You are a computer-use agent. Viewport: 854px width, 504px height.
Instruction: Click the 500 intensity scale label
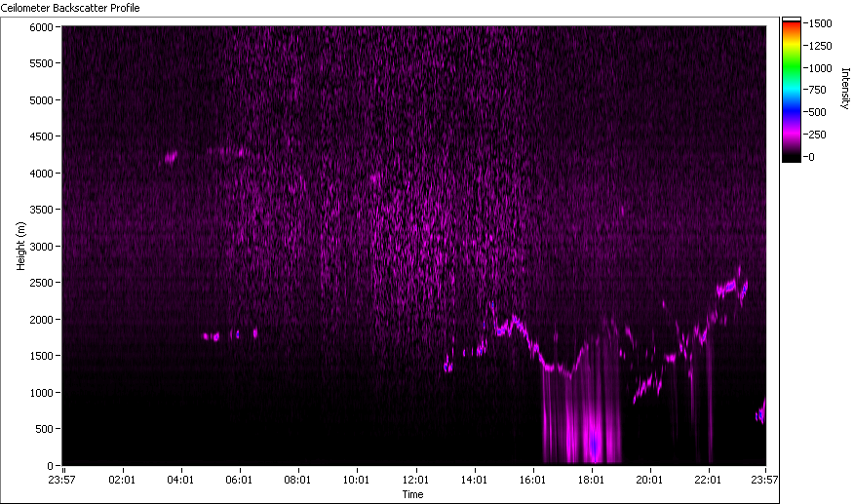pyautogui.click(x=818, y=112)
